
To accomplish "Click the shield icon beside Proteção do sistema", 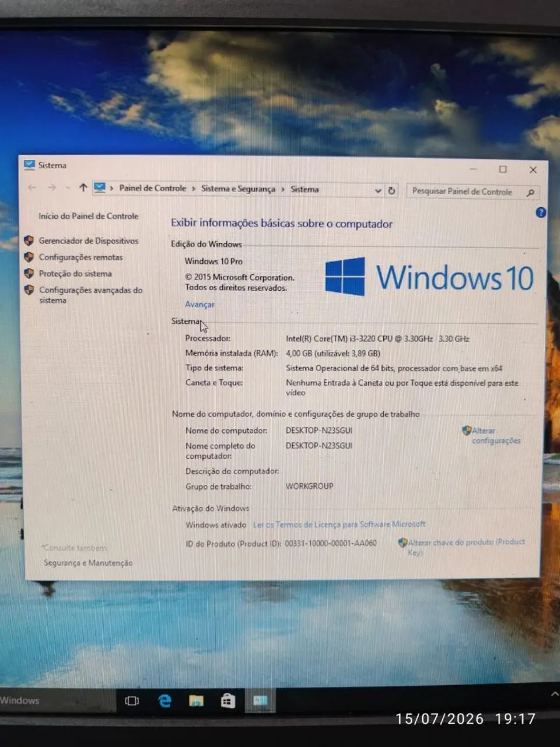I will (29, 273).
